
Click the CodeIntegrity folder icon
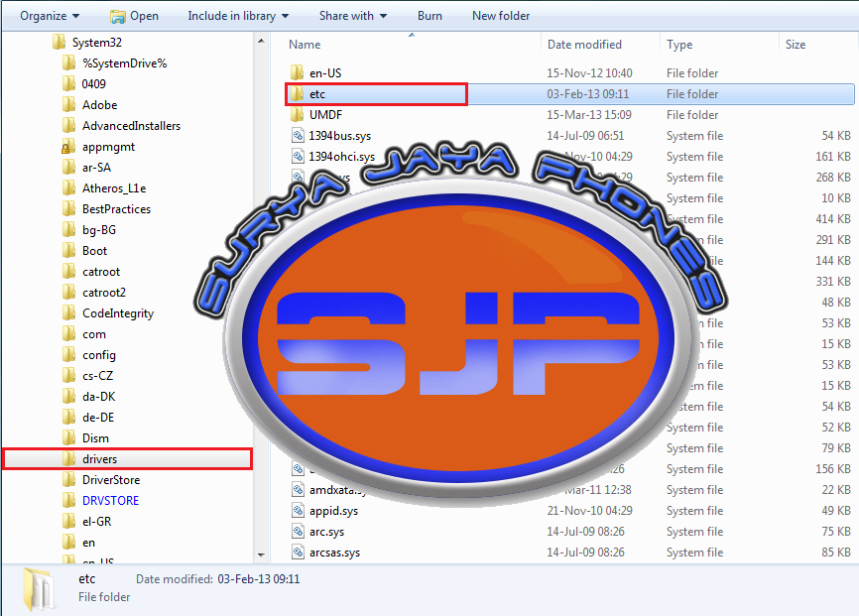pos(68,312)
